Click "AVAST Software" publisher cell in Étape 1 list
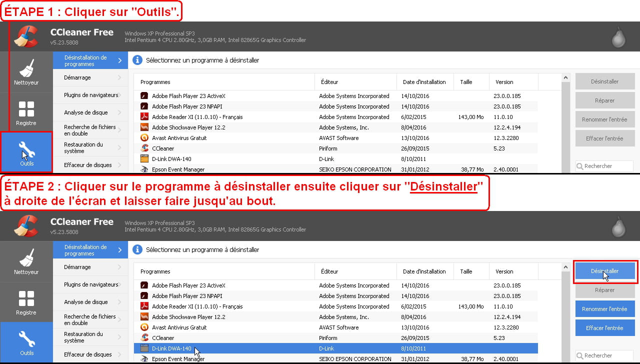Image resolution: width=640 pixels, height=364 pixels. pos(339,138)
